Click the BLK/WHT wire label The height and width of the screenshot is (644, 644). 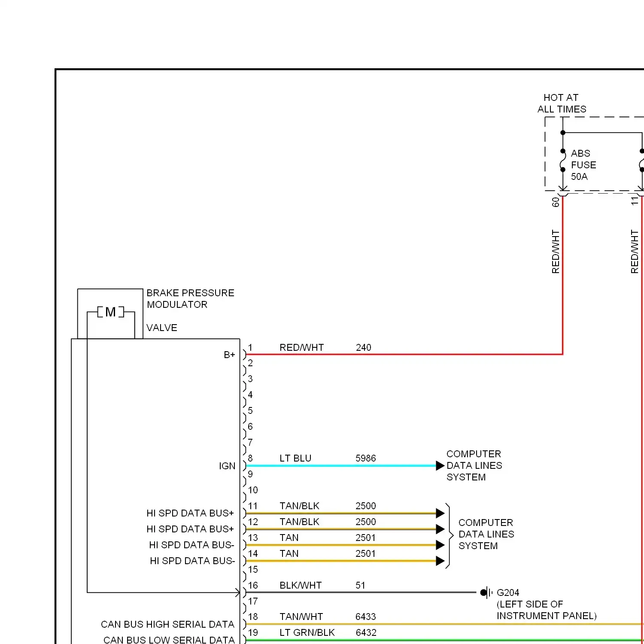click(301, 585)
